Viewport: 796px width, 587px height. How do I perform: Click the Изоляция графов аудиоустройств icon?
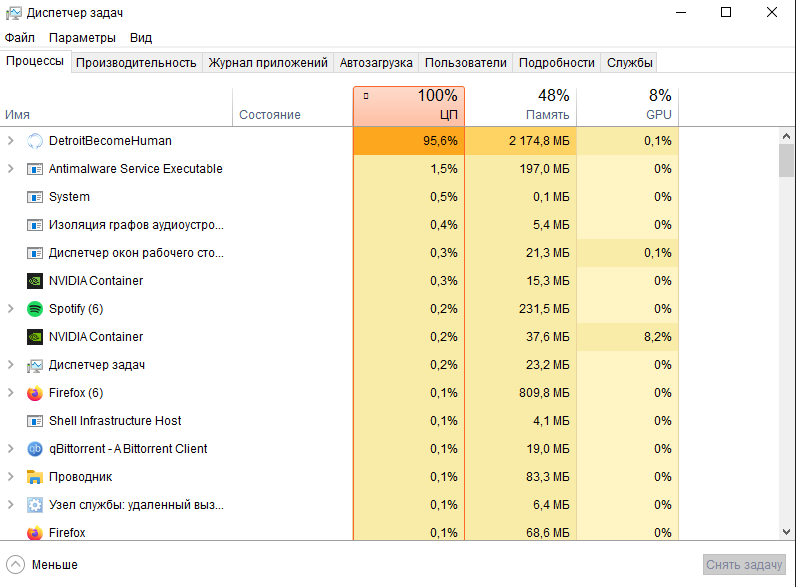35,225
